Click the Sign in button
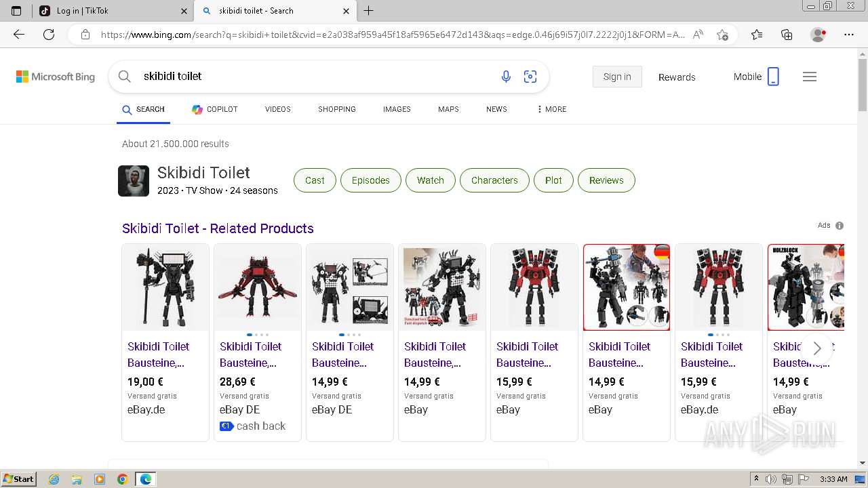This screenshot has height=488, width=868. pos(617,77)
